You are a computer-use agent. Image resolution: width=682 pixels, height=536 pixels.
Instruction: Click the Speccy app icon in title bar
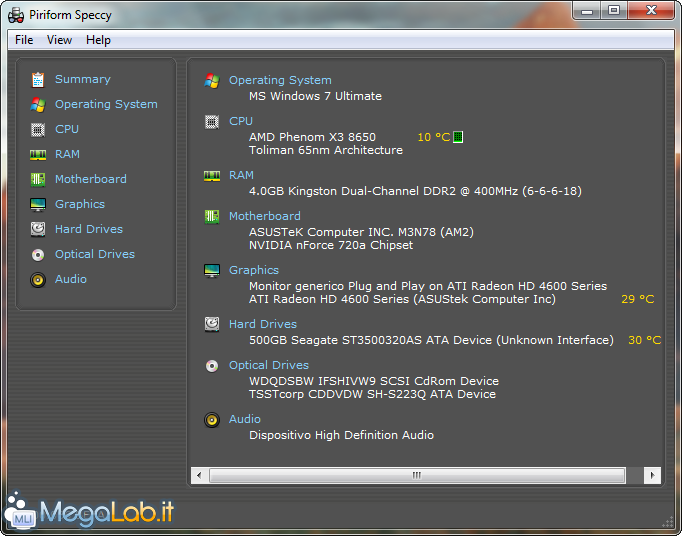(16, 15)
